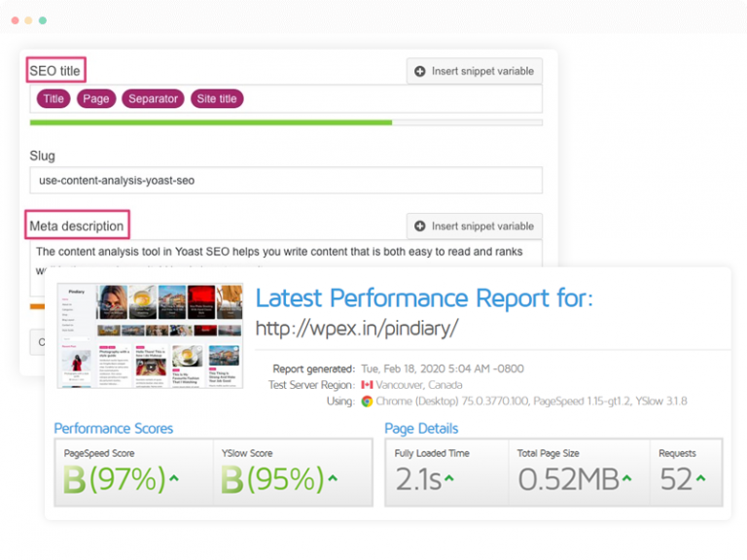Insert snippet variable for SEO title
The width and height of the screenshot is (747, 560).
pyautogui.click(x=475, y=71)
